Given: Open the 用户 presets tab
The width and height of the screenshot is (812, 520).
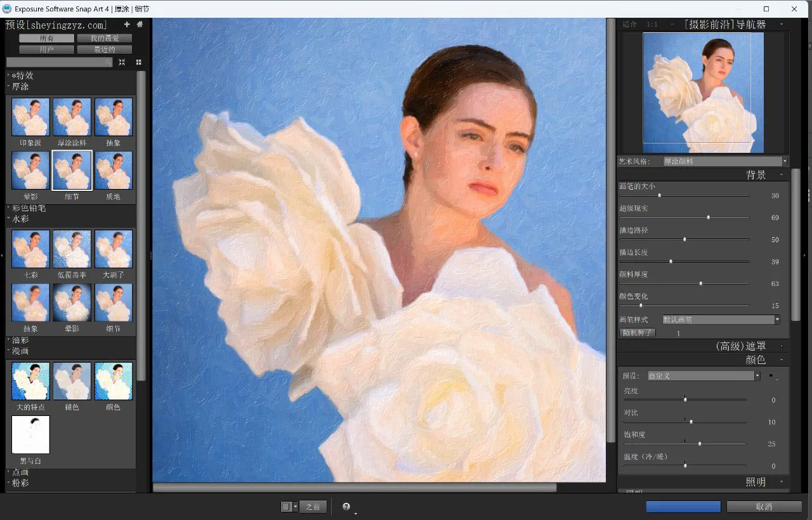Looking at the screenshot, I should [x=47, y=49].
